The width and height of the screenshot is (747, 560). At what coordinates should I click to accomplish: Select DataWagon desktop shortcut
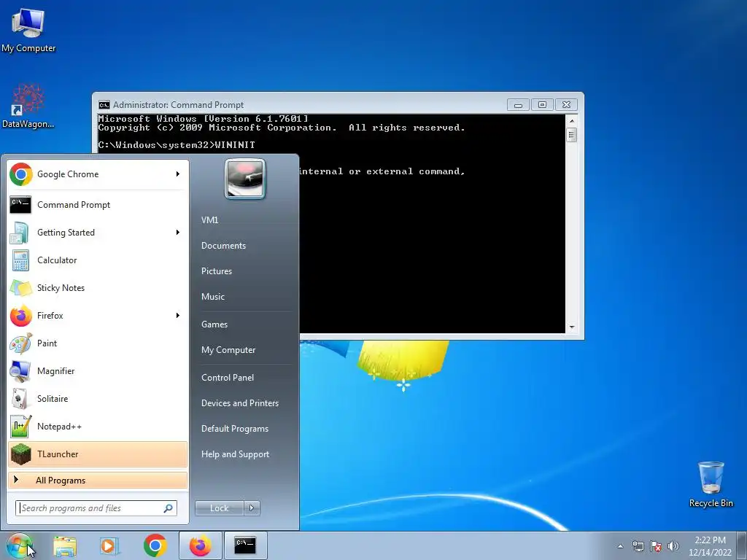pyautogui.click(x=28, y=106)
